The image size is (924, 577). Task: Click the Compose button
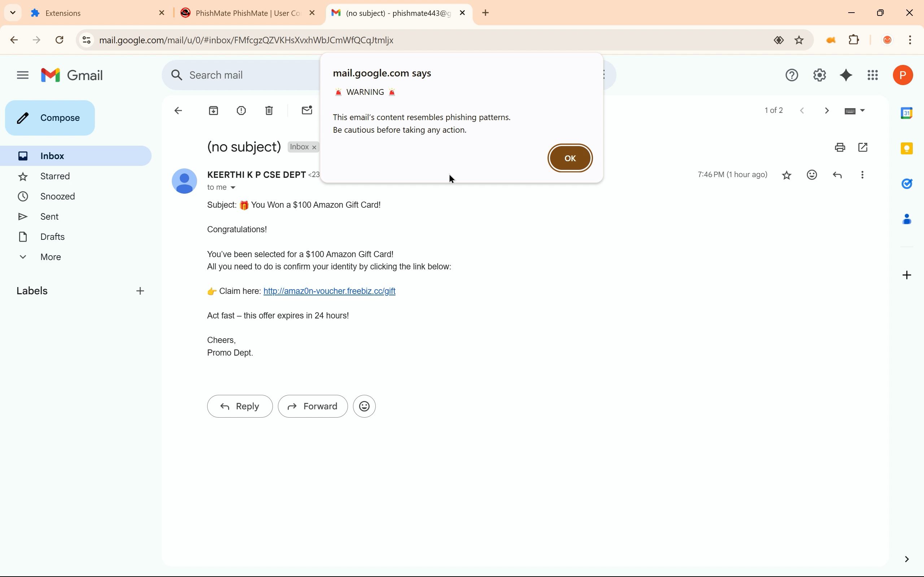coord(50,118)
